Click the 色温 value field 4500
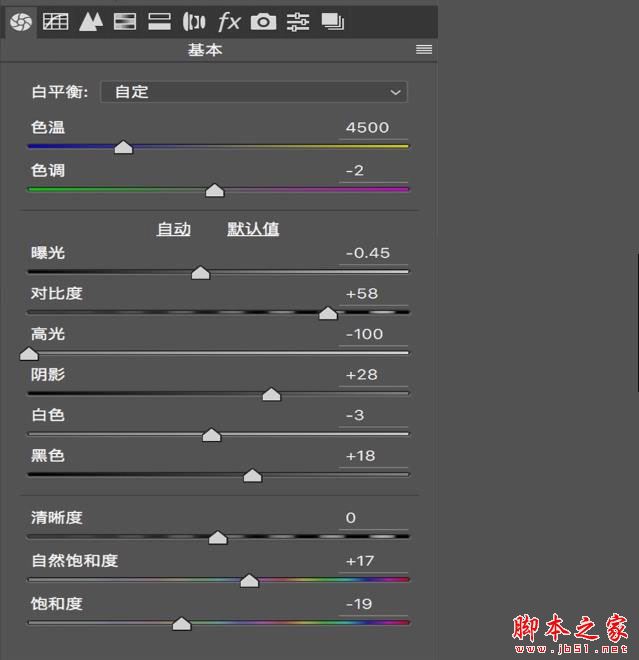This screenshot has height=660, width=639. click(x=373, y=128)
